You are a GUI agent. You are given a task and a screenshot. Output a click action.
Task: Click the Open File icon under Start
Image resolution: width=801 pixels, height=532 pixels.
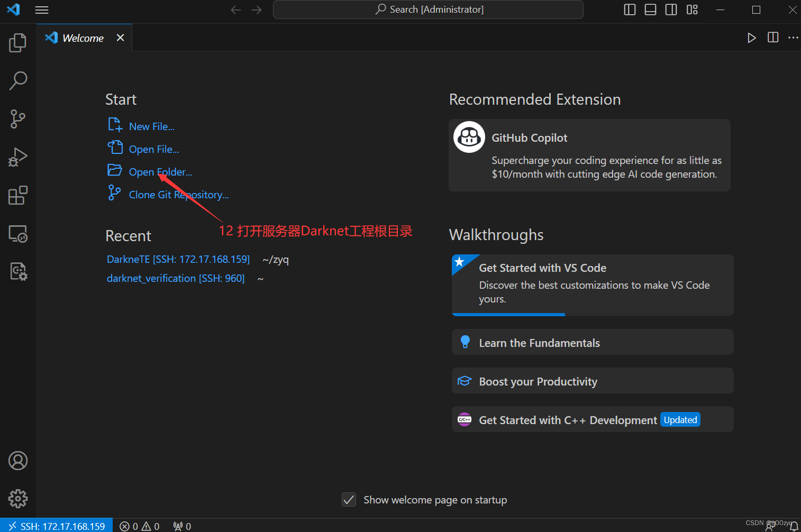115,147
